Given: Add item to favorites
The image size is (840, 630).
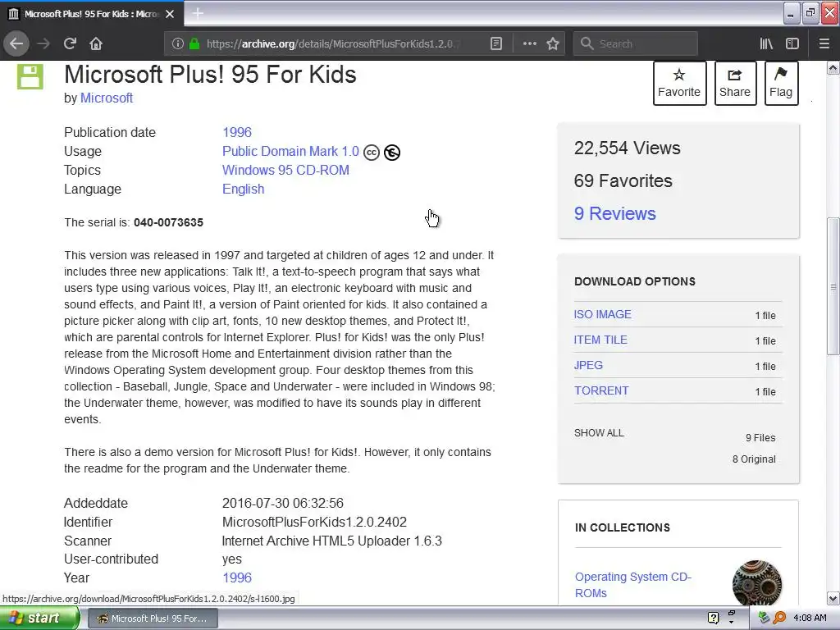Looking at the screenshot, I should point(679,83).
